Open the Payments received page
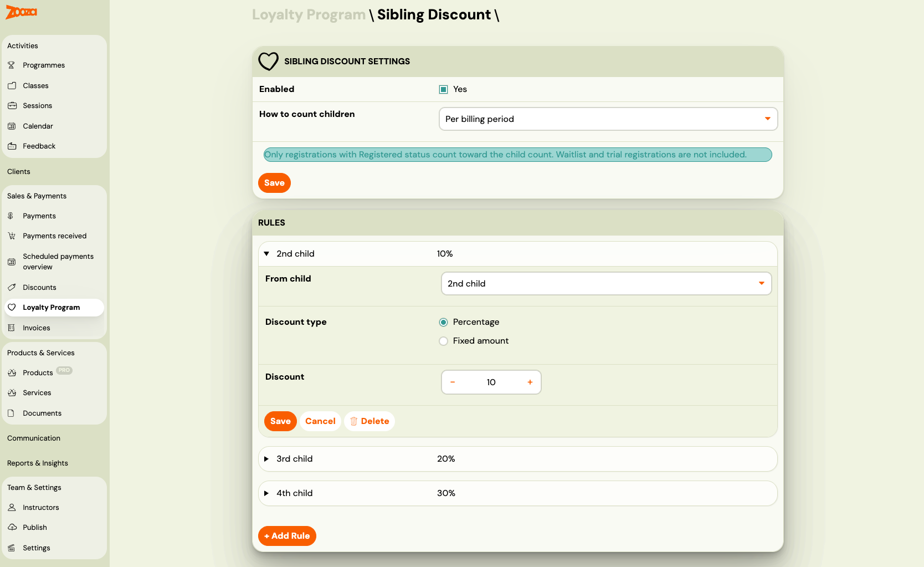Screen dimensions: 924x567 coord(54,236)
